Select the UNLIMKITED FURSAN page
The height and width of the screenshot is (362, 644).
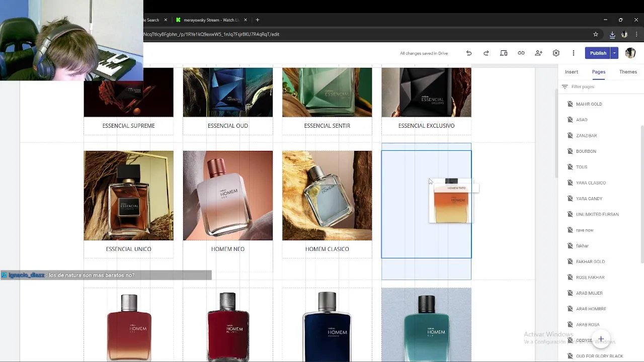597,214
